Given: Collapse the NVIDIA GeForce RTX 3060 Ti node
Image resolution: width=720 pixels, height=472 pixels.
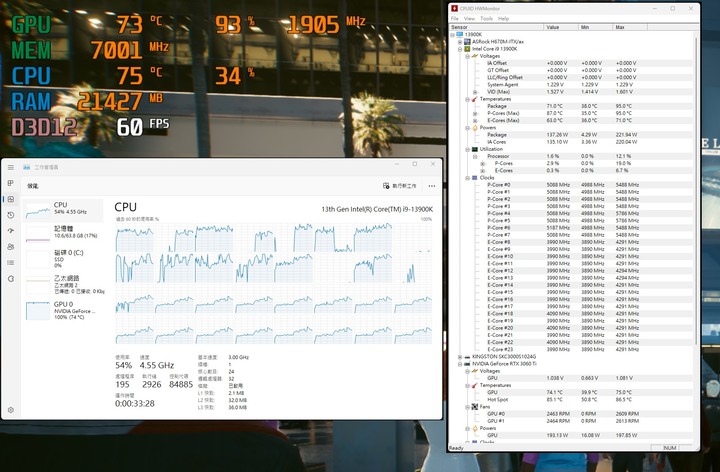Looking at the screenshot, I should tap(460, 364).
